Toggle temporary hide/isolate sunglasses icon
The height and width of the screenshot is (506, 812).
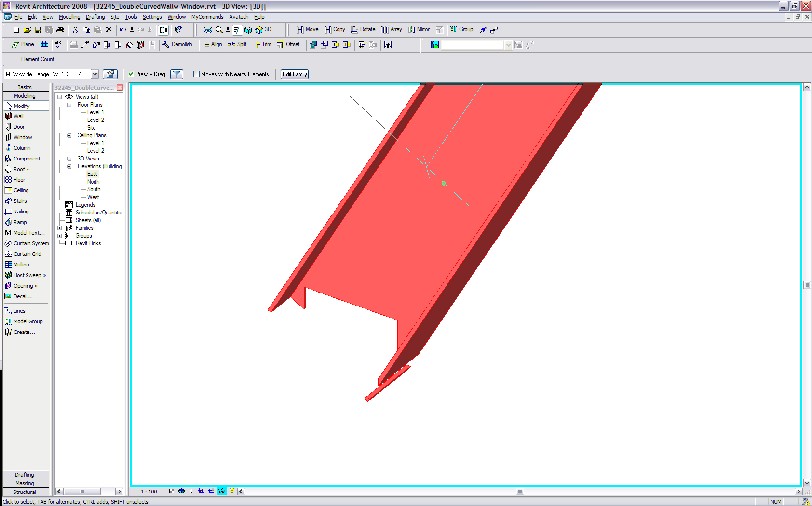(x=222, y=492)
